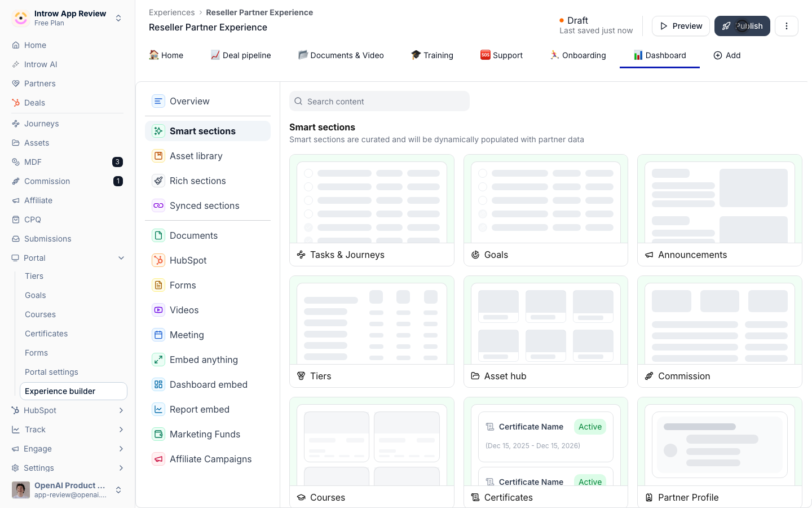The height and width of the screenshot is (508, 812).
Task: Open the user account switcher at bottom
Action: tap(118, 490)
